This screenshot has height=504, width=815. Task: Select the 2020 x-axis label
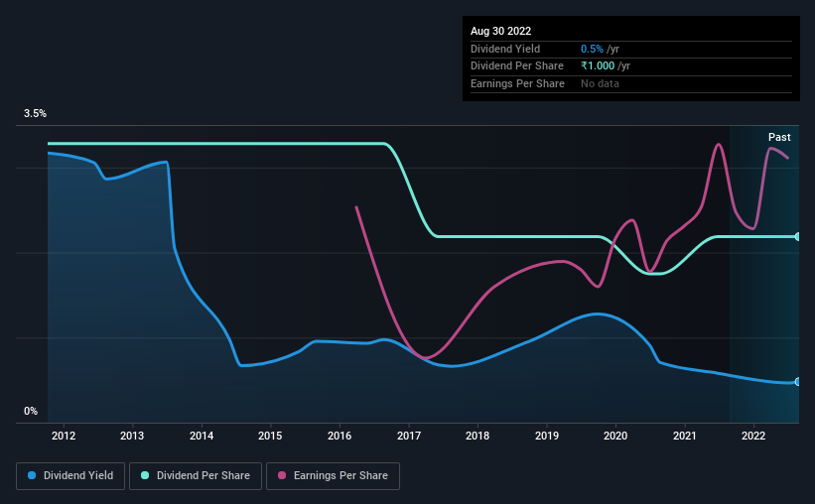615,436
